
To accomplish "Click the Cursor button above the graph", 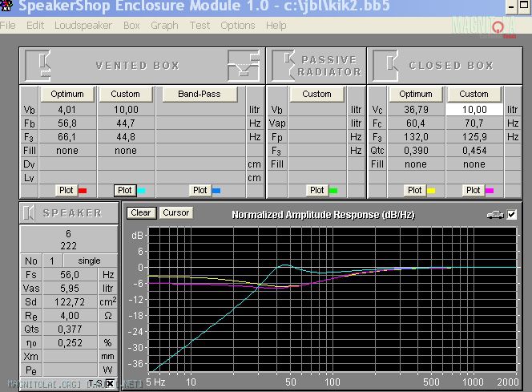I will coord(175,212).
